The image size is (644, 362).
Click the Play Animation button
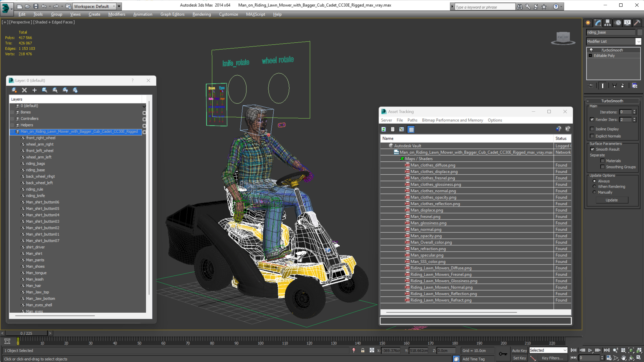(590, 350)
